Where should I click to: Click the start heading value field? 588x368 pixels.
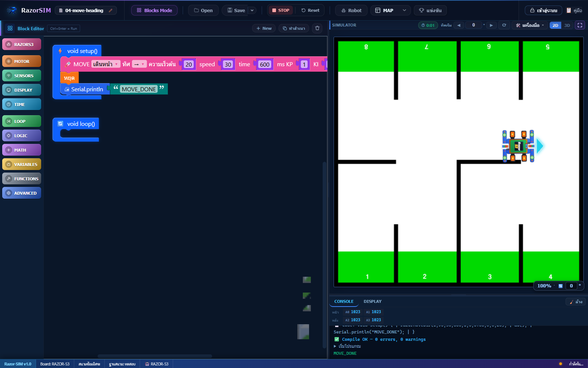474,25
